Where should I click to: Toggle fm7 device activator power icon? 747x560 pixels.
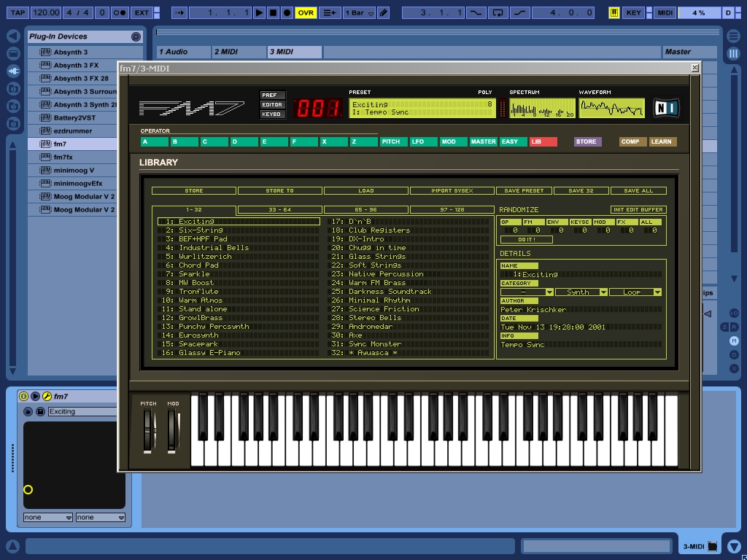[x=23, y=396]
